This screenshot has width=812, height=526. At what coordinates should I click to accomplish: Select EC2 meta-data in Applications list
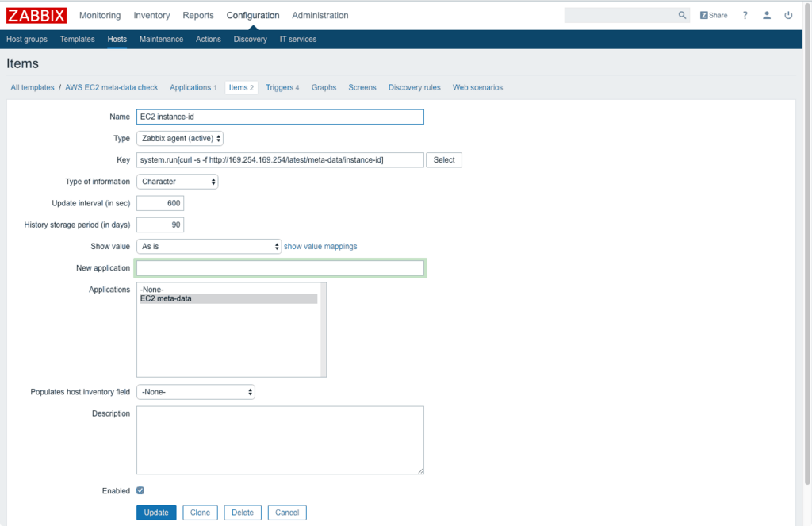(x=228, y=298)
